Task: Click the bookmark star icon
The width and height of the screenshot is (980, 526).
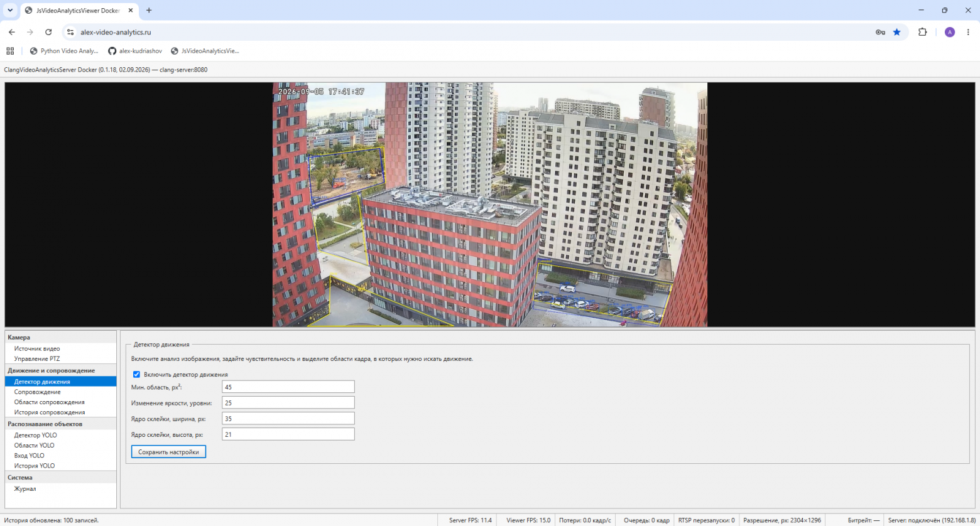Action: pos(897,32)
